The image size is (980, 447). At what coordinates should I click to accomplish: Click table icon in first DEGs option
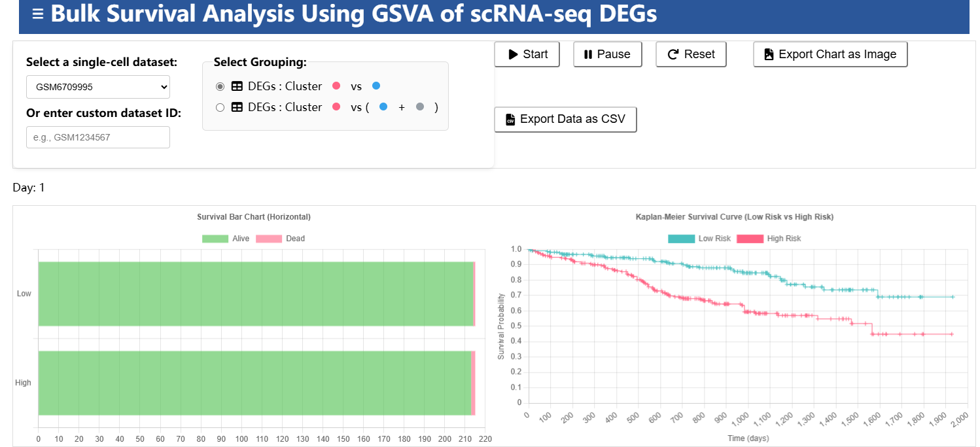coord(237,86)
